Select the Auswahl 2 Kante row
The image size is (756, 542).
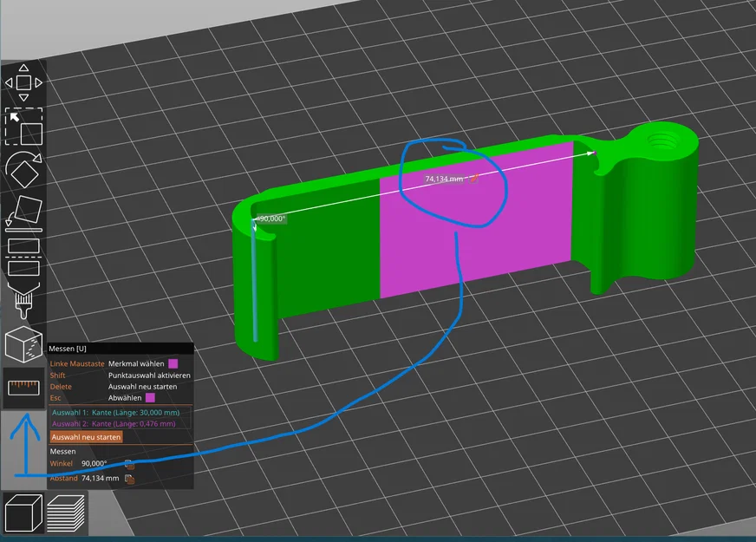(114, 424)
